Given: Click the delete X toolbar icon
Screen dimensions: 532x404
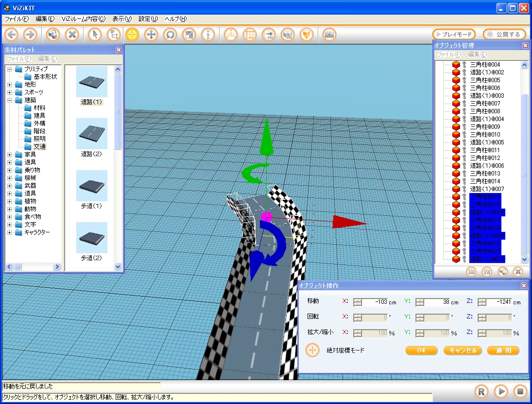Looking at the screenshot, I should click(72, 35).
